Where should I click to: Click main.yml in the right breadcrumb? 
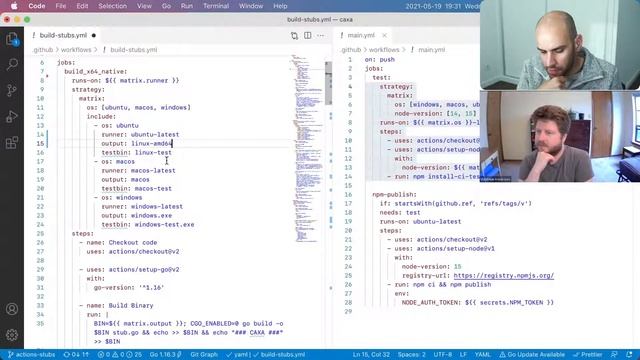[x=431, y=50]
